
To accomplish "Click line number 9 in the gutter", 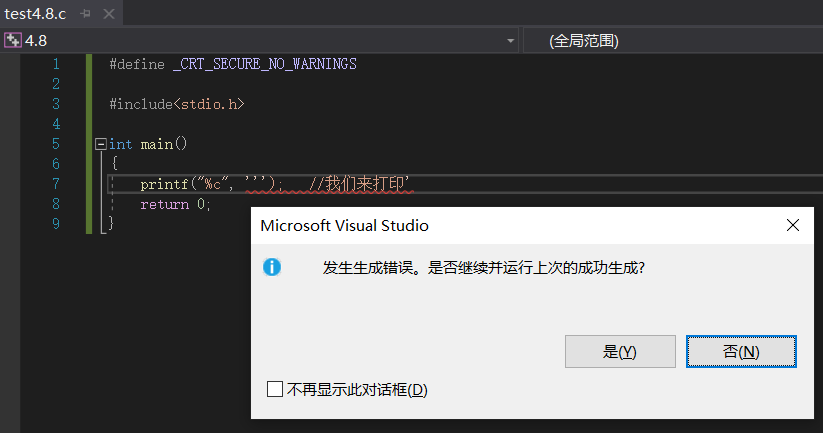I will pyautogui.click(x=56, y=224).
